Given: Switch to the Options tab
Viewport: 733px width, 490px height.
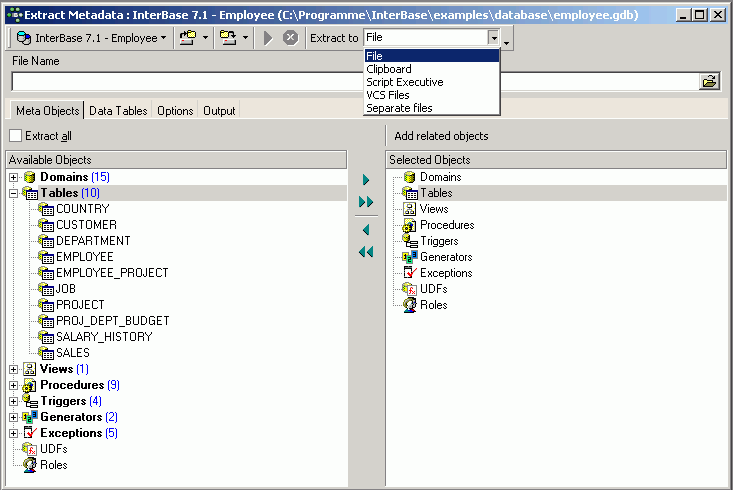Looking at the screenshot, I should click(175, 111).
